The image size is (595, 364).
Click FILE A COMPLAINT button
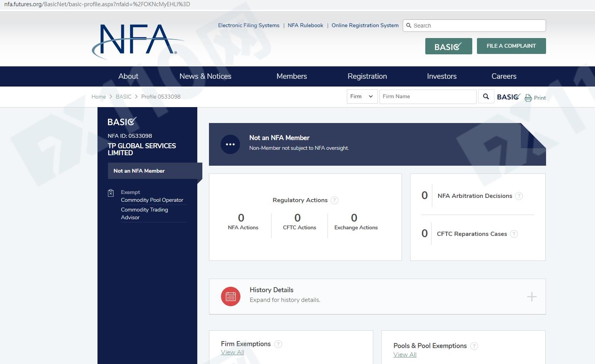click(x=511, y=46)
